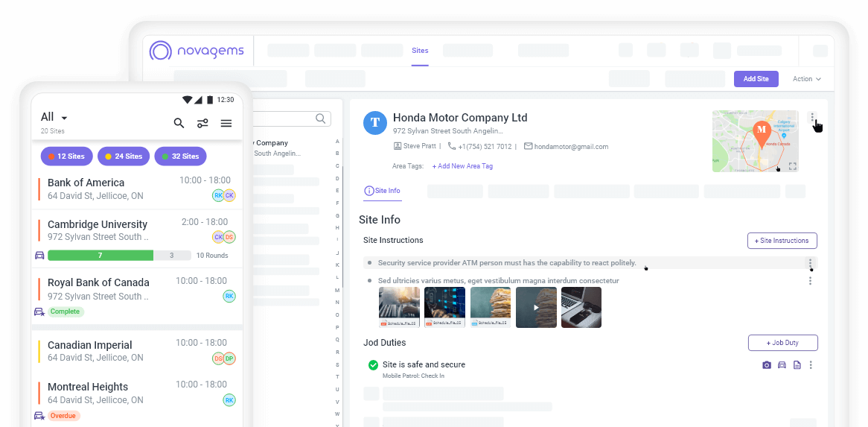Toggle the 12 Sites red filter chip
Viewport: 868px width, 427px height.
click(x=66, y=156)
